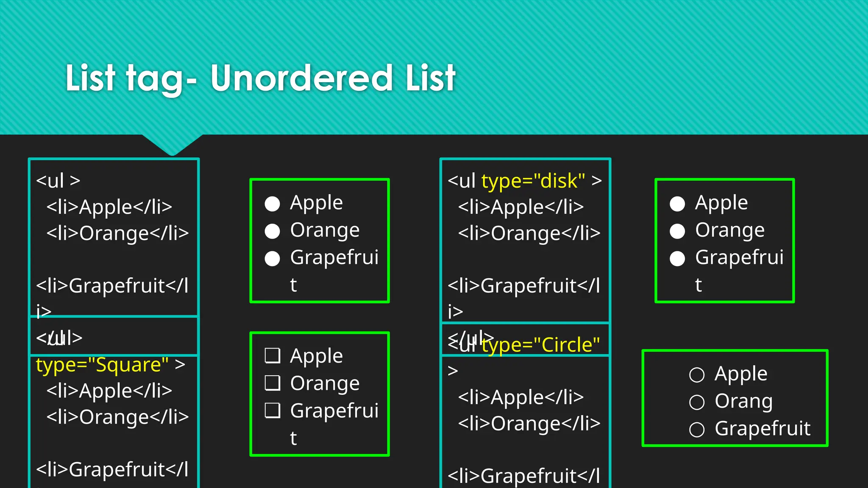
Task: Click the hollow circle bullet before Grapefruit
Action: click(697, 430)
